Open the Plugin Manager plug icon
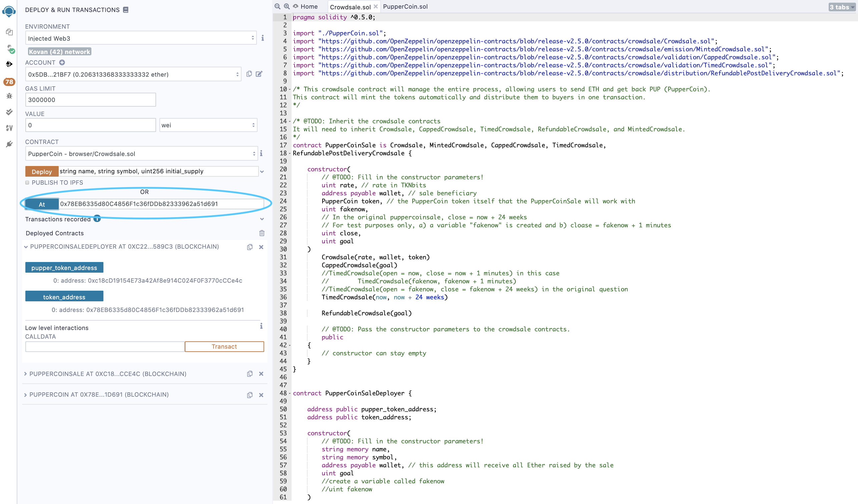 click(9, 144)
